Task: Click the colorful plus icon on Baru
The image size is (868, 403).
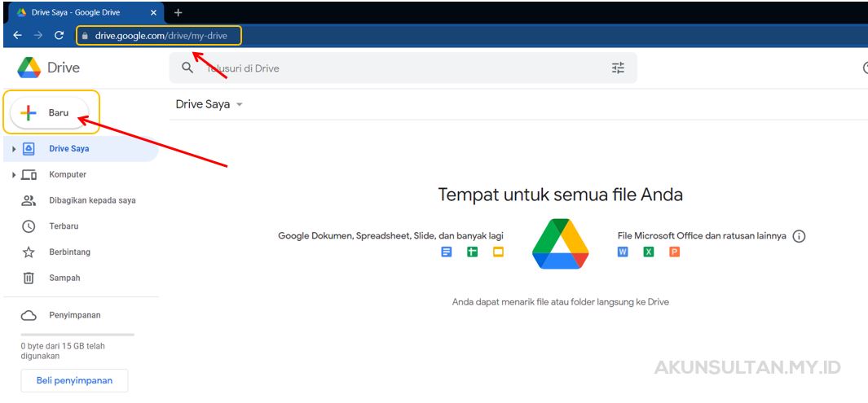Action: 29,113
